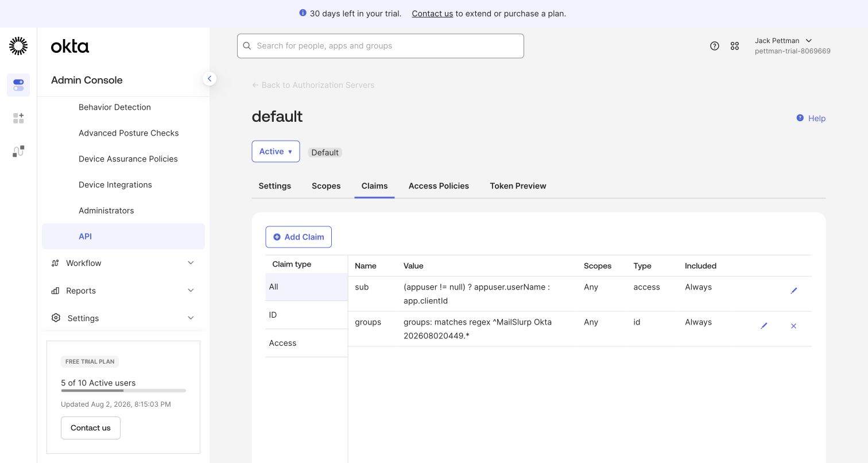Screen dimensions: 868x463
Task: Open the apps grid icon in header
Action: (x=735, y=46)
